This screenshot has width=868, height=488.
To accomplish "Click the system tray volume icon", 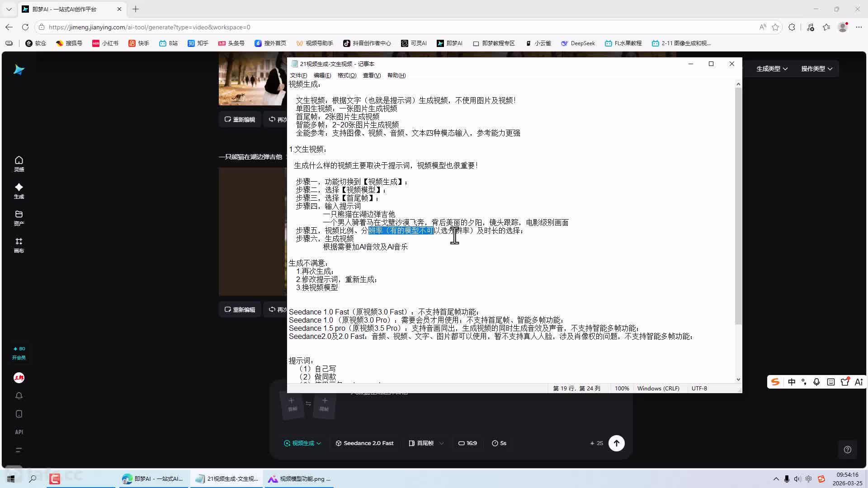I will click(x=797, y=479).
